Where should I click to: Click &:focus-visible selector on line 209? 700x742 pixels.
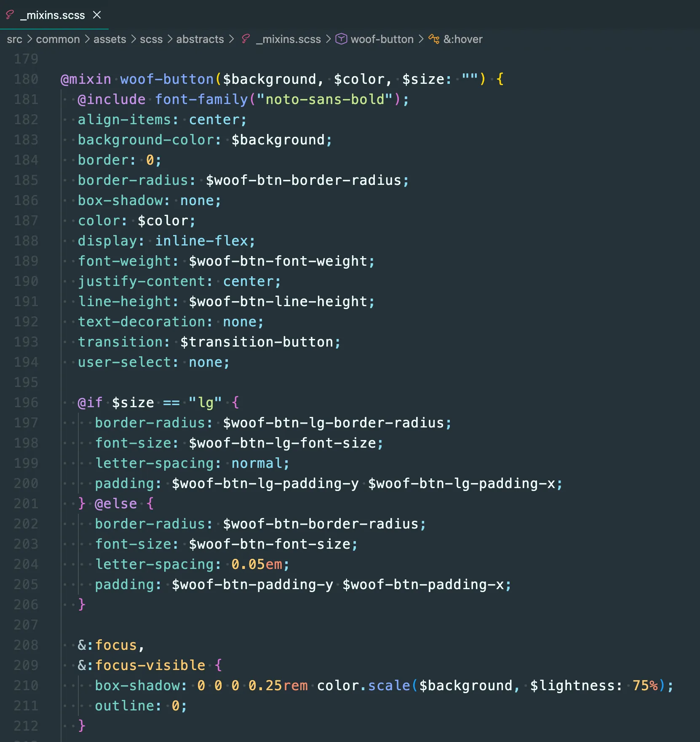click(x=142, y=665)
